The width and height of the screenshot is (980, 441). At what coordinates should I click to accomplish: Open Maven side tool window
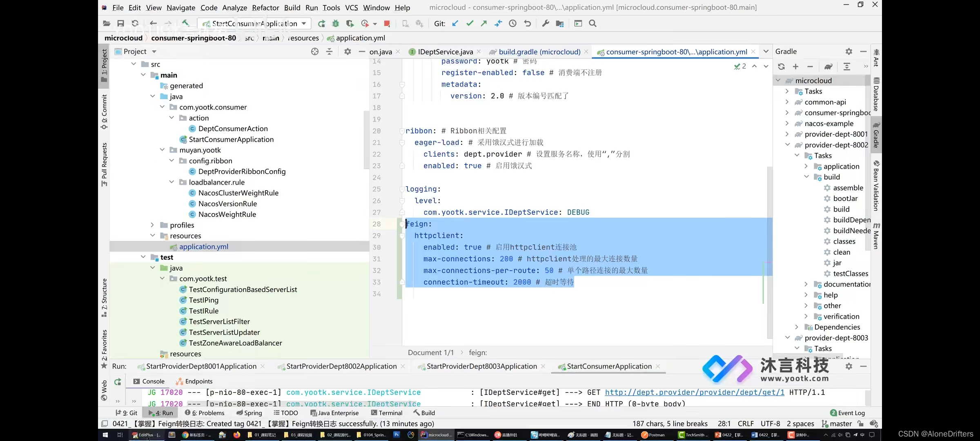876,236
